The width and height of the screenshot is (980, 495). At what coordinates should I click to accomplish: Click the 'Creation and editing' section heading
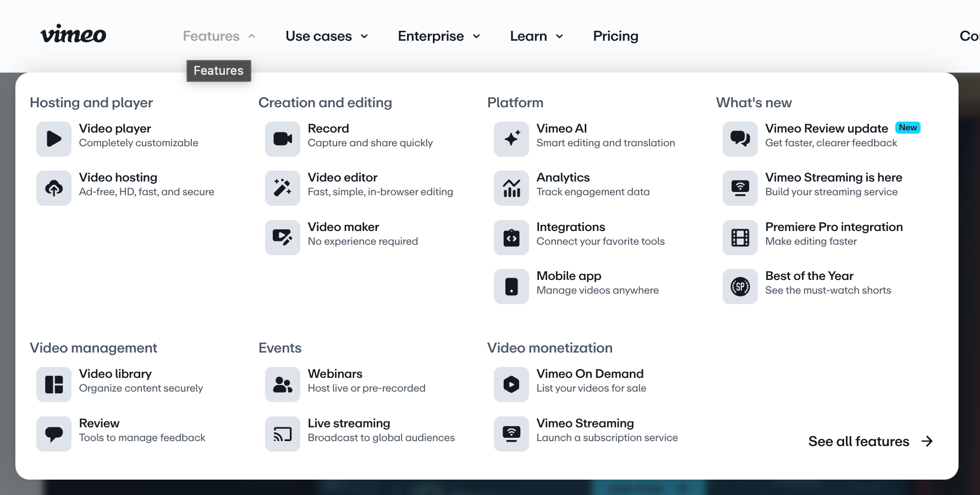tap(325, 103)
